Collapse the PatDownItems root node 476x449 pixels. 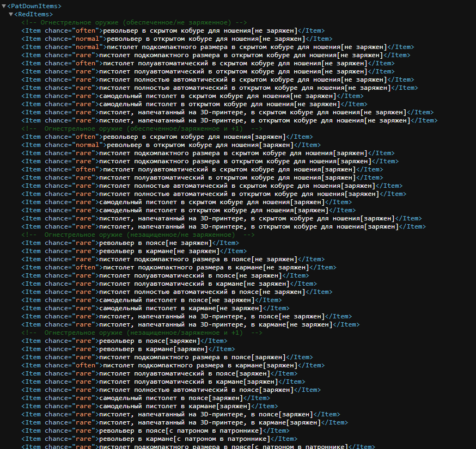click(x=3, y=6)
